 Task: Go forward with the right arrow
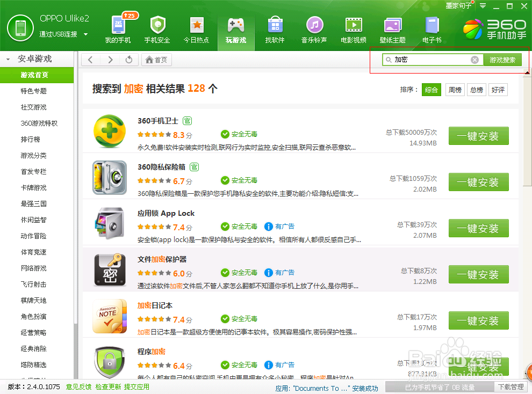click(110, 60)
